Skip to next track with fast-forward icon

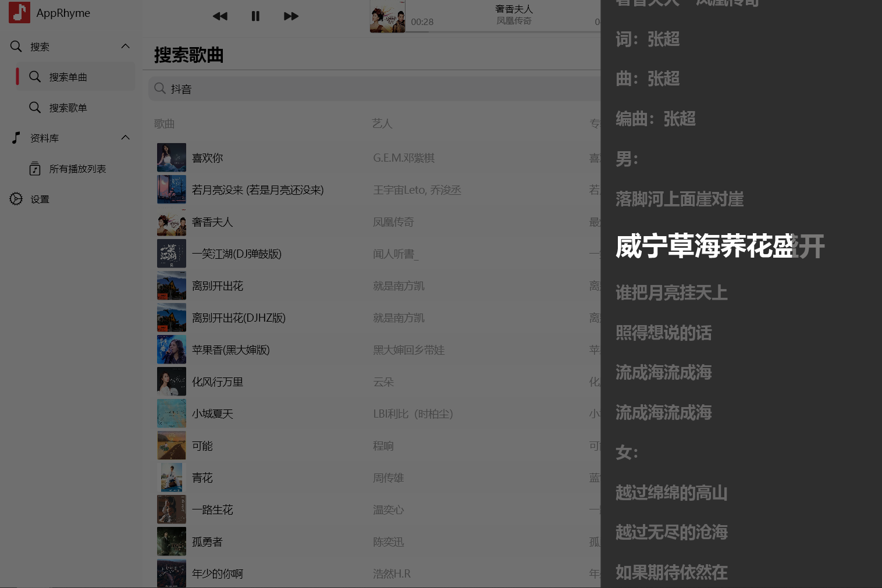[x=291, y=16]
